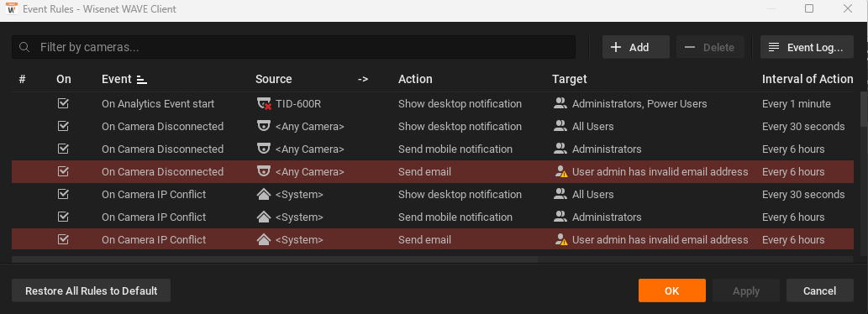Toggle checkbox for the Camera Disconnected desktop notification rule
The image size is (868, 314).
point(63,126)
